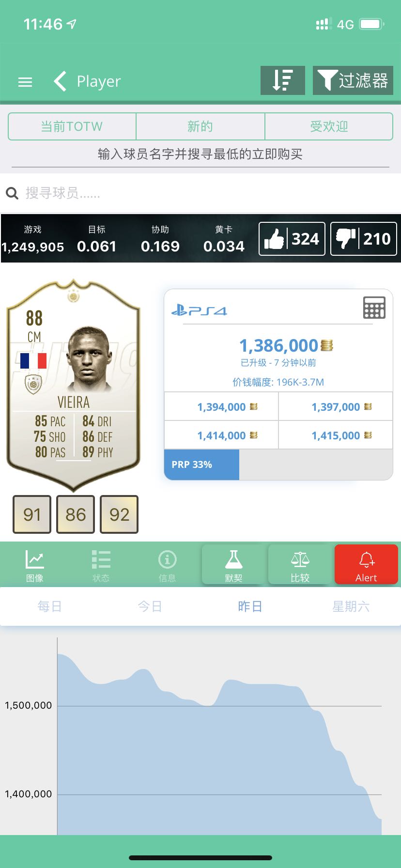
Task: Tap the thumbs-down dislike button
Action: coord(363,239)
